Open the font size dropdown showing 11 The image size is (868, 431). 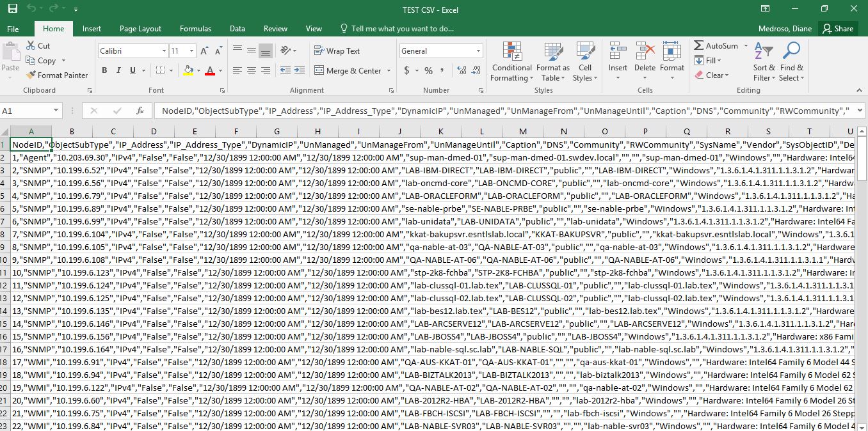192,51
